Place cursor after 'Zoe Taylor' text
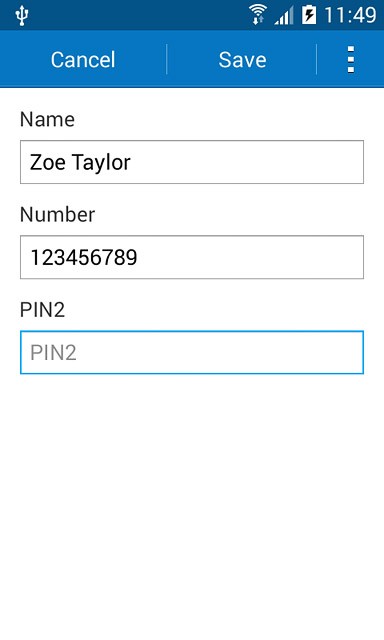Viewport: 384px width, 640px height. 133,162
